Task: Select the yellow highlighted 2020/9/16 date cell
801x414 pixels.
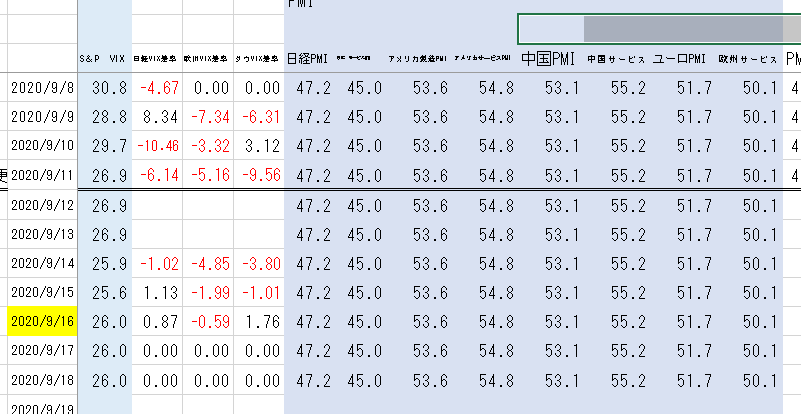Action: pos(40,322)
